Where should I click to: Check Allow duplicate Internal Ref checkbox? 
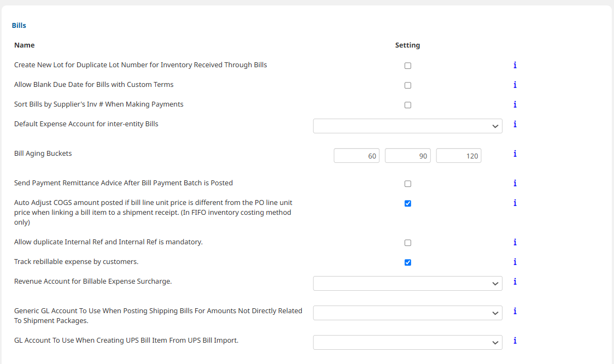point(408,243)
